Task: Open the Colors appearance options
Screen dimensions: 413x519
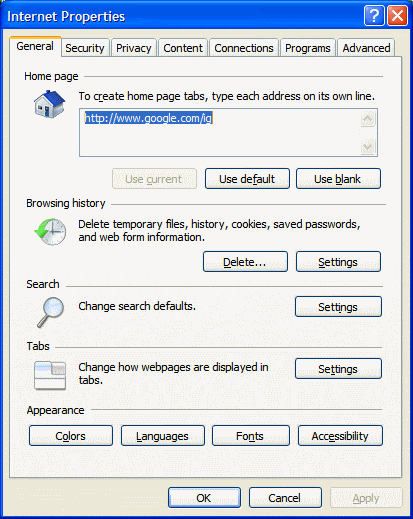Action: click(71, 436)
